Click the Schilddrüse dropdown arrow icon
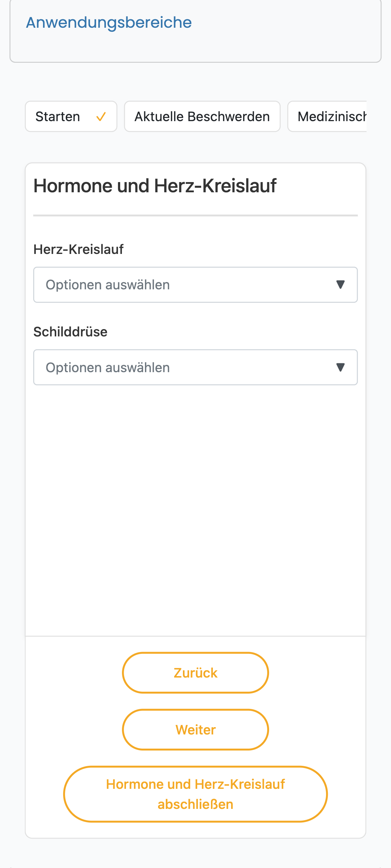This screenshot has width=391, height=868. [x=340, y=367]
